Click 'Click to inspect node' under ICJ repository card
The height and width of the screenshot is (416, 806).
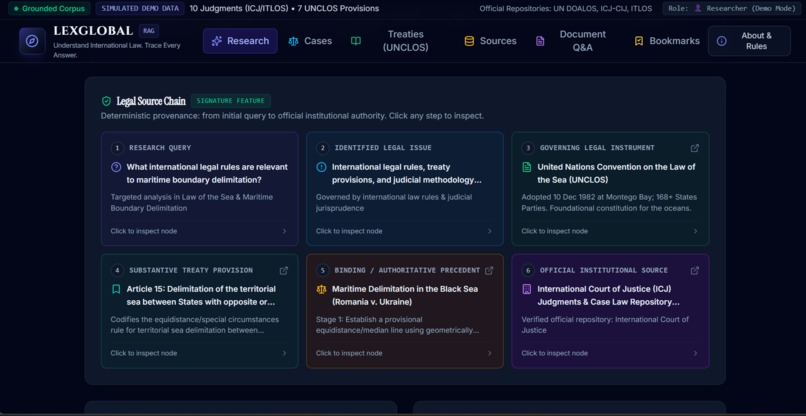(x=555, y=353)
